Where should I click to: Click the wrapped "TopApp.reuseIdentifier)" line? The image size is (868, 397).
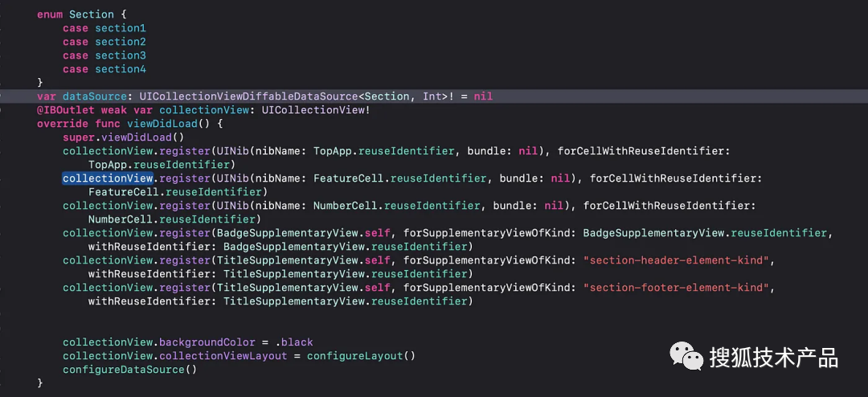[x=162, y=165]
